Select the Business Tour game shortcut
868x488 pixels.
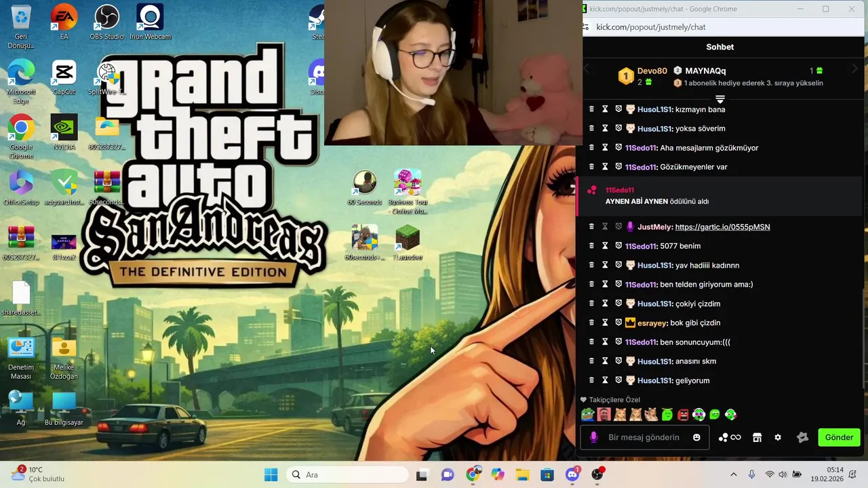coord(408,192)
